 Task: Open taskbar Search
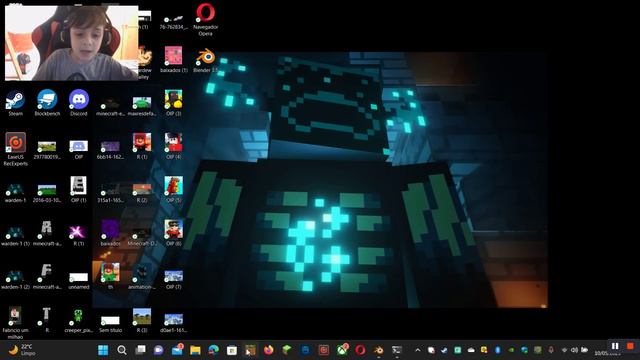point(122,350)
